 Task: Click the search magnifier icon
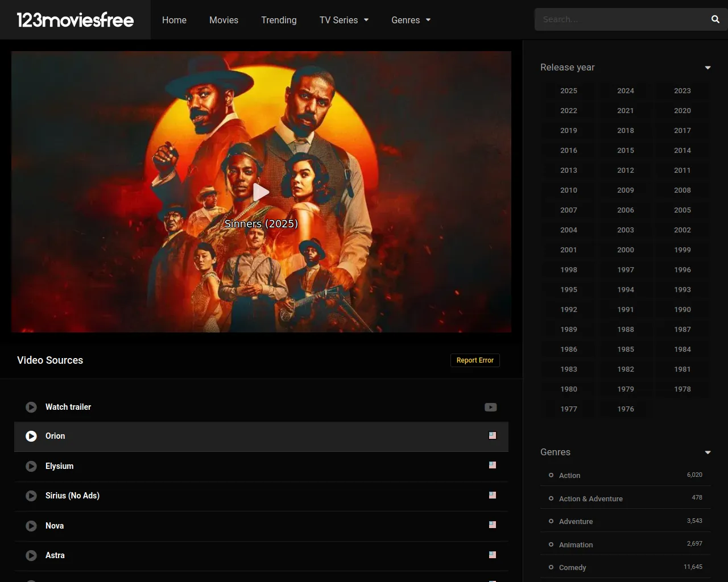pos(715,19)
